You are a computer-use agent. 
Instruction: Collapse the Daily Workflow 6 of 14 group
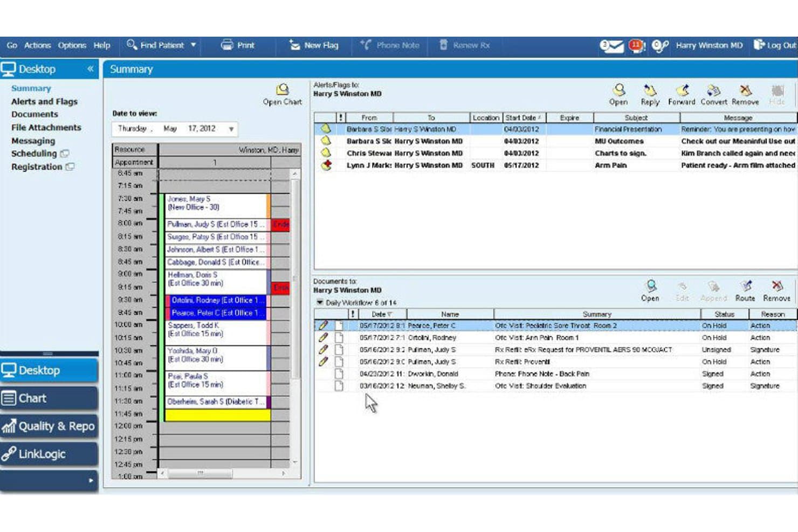(x=320, y=302)
